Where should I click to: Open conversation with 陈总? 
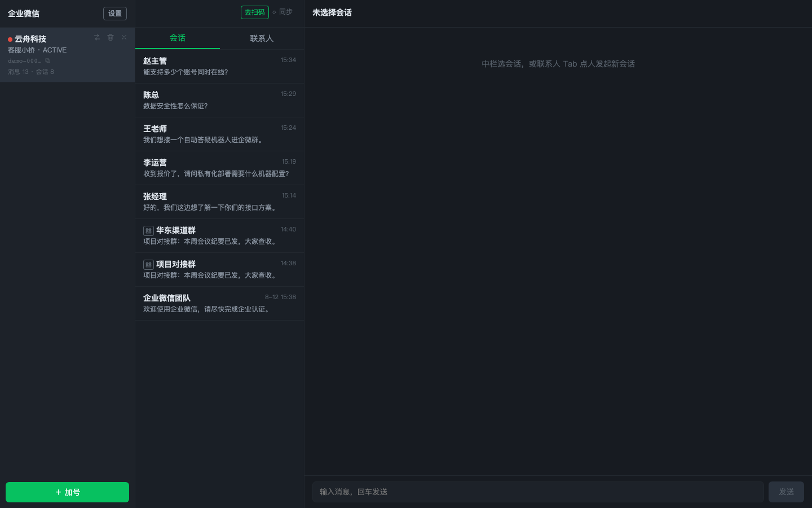[x=220, y=100]
